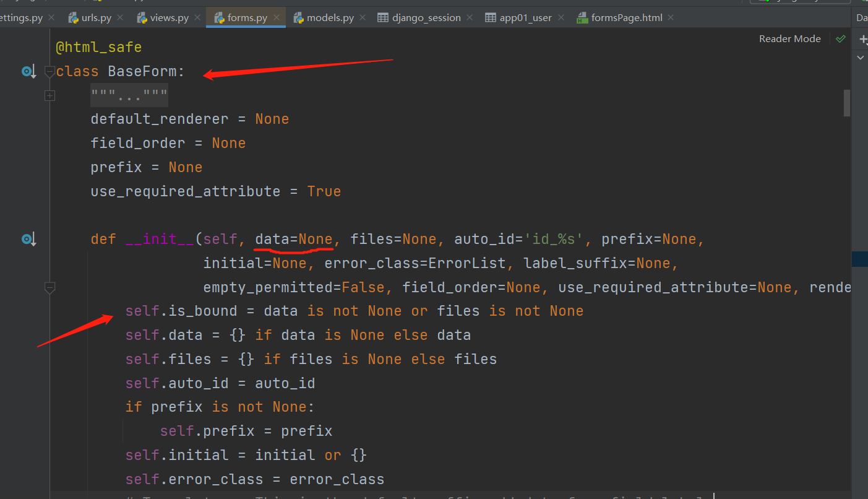This screenshot has height=499, width=868.
Task: Close the views.py editor tab
Action: point(197,17)
